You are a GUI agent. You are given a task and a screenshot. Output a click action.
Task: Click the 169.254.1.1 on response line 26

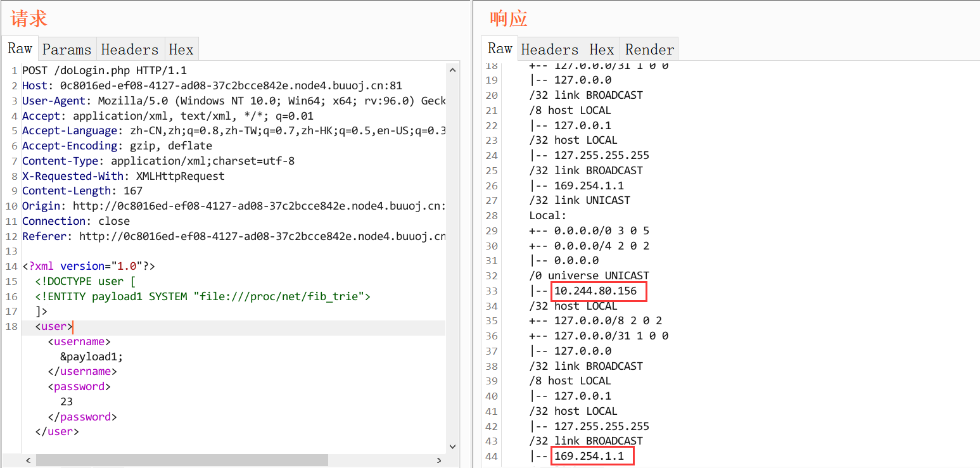coord(589,186)
